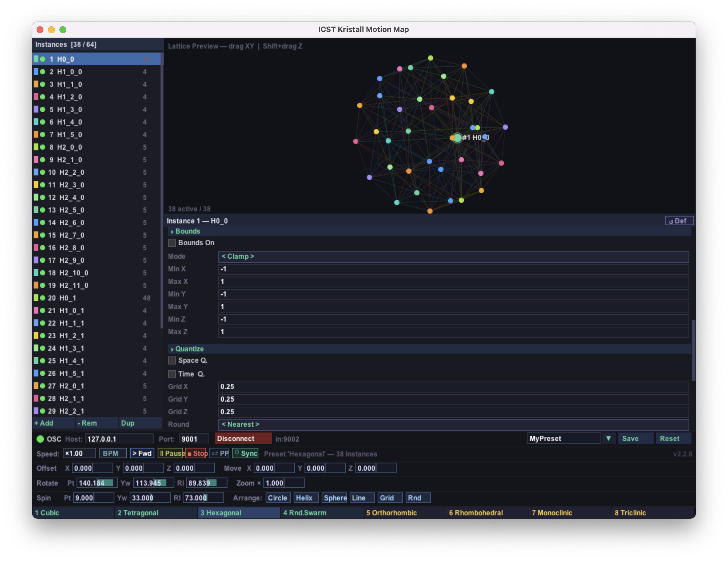728x561 pixels.
Task: Load the 1 Cubic preset tab
Action: (x=73, y=513)
